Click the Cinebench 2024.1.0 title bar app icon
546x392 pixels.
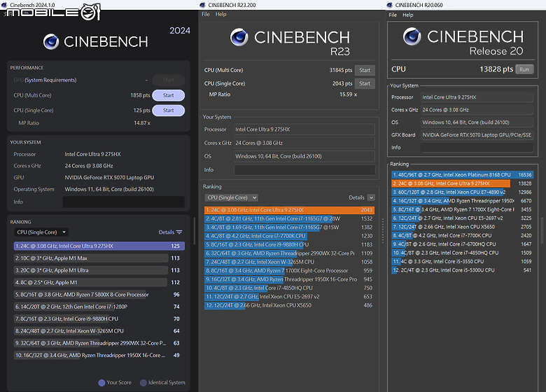4,5
